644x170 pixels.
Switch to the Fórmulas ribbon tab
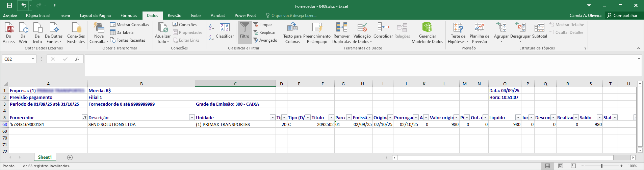129,16
